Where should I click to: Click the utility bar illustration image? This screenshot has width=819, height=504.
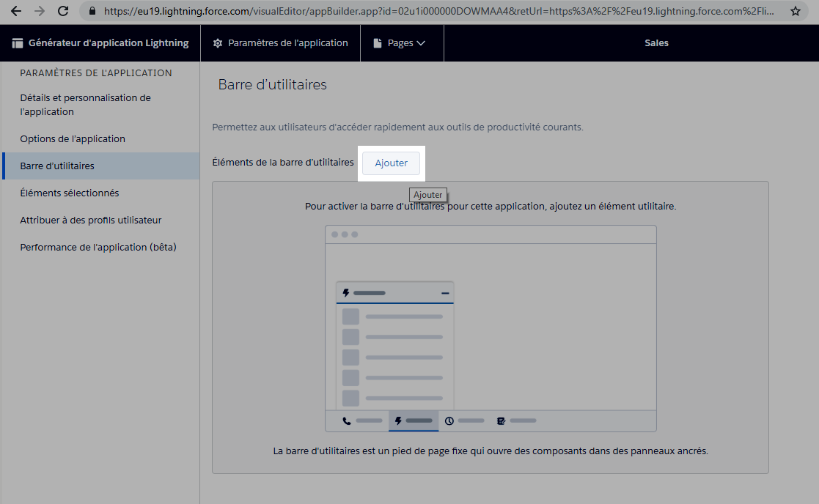click(491, 329)
